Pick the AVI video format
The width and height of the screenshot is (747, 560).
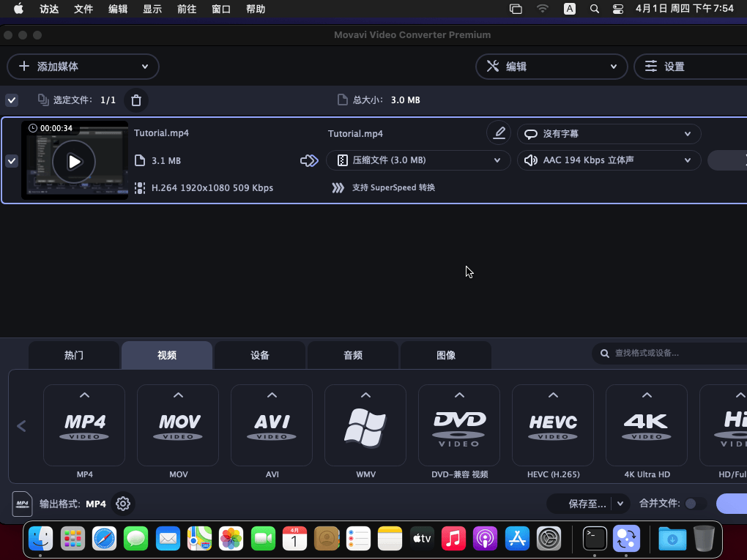tap(272, 426)
